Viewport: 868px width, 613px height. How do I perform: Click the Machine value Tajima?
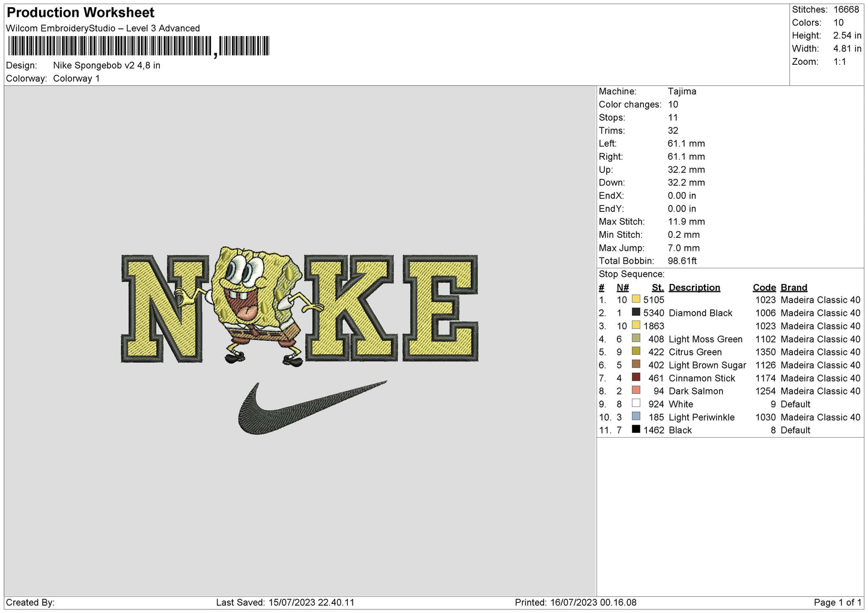tap(682, 91)
